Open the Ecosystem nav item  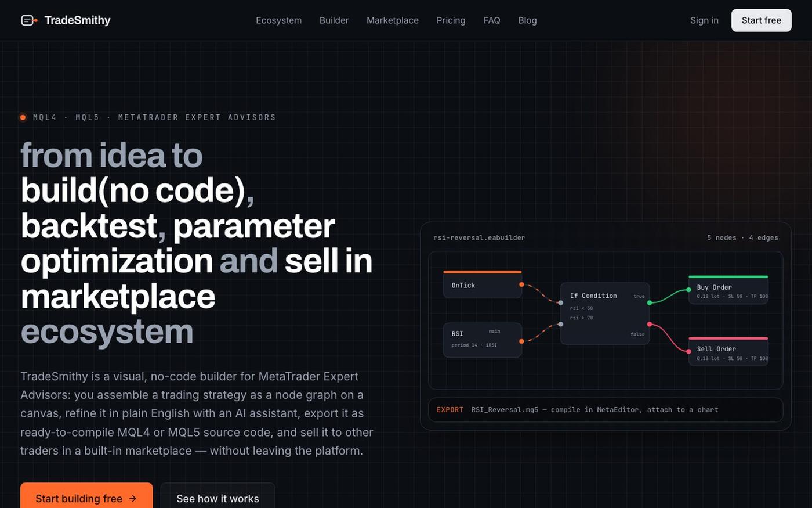(x=278, y=20)
